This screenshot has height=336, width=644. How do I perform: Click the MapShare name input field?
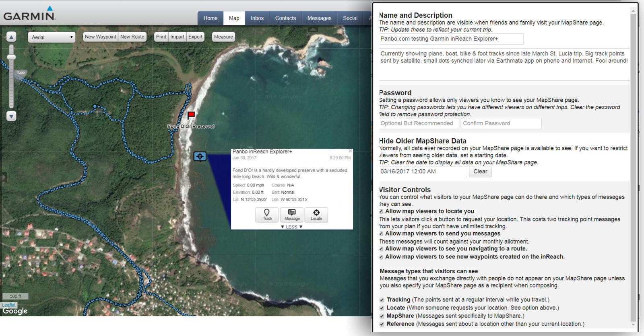click(x=451, y=39)
